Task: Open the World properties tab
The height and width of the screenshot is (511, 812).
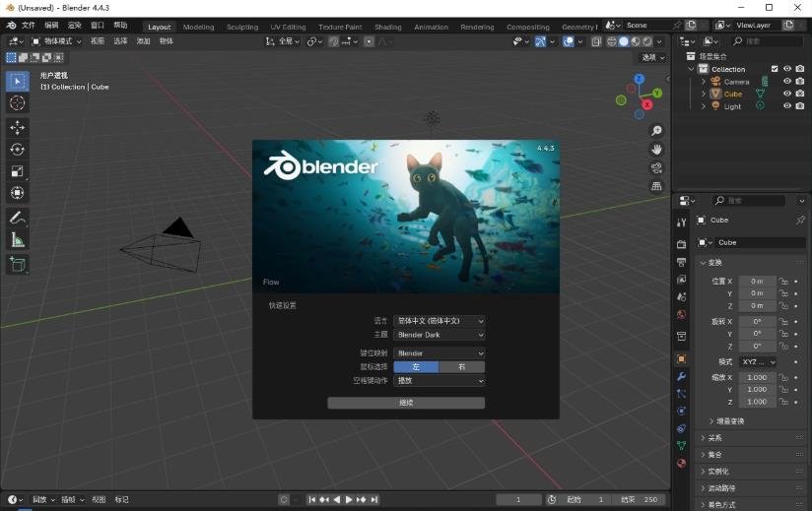Action: coord(682,314)
